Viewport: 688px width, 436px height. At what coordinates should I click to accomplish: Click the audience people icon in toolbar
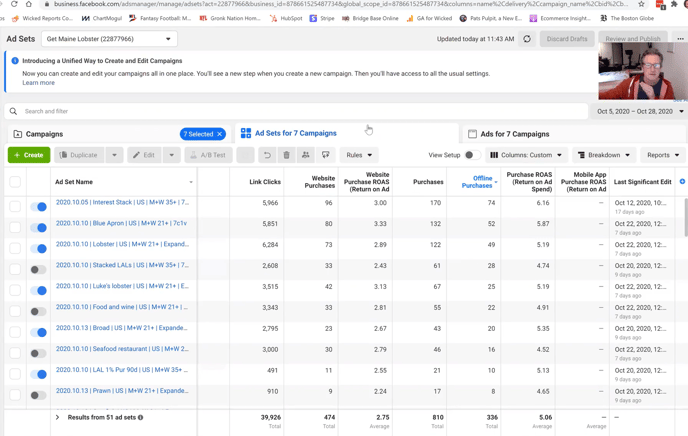[305, 155]
